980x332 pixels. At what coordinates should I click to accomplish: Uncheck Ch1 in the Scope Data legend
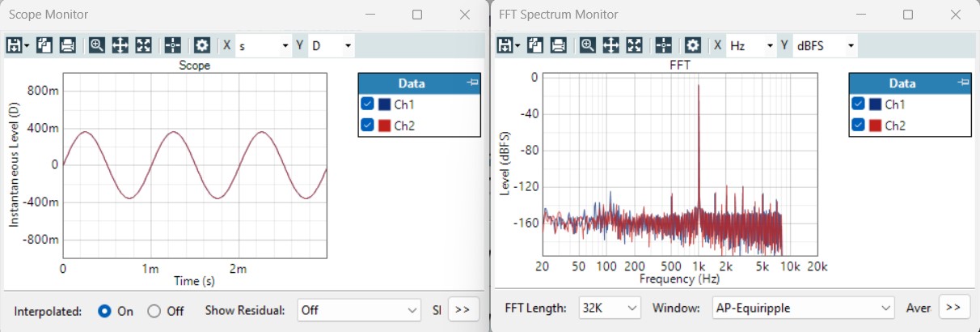(x=368, y=104)
